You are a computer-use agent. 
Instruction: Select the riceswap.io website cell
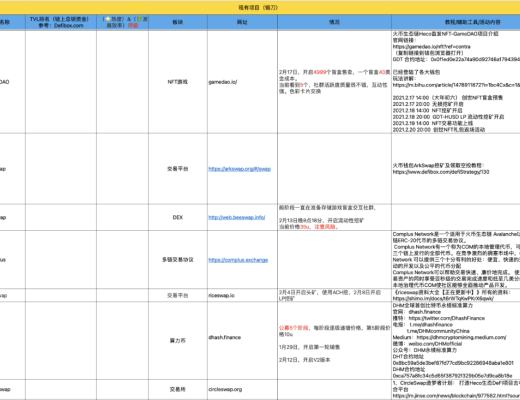[242, 295]
